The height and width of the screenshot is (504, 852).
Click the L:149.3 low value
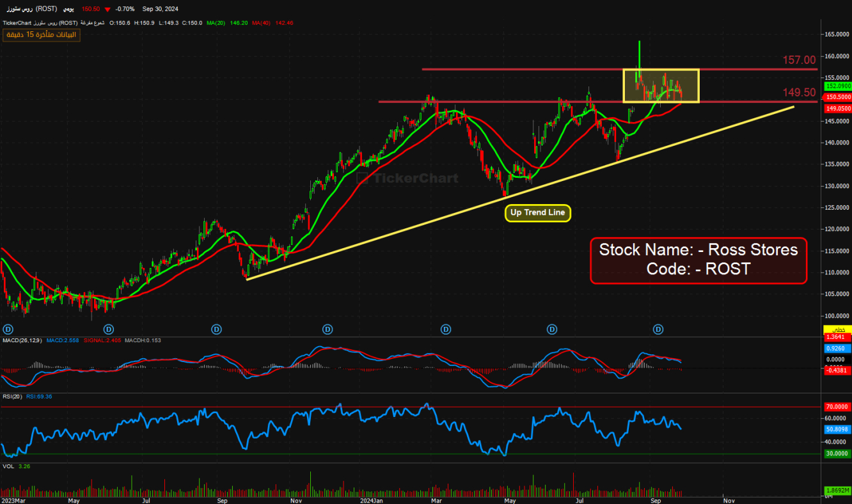tap(169, 22)
